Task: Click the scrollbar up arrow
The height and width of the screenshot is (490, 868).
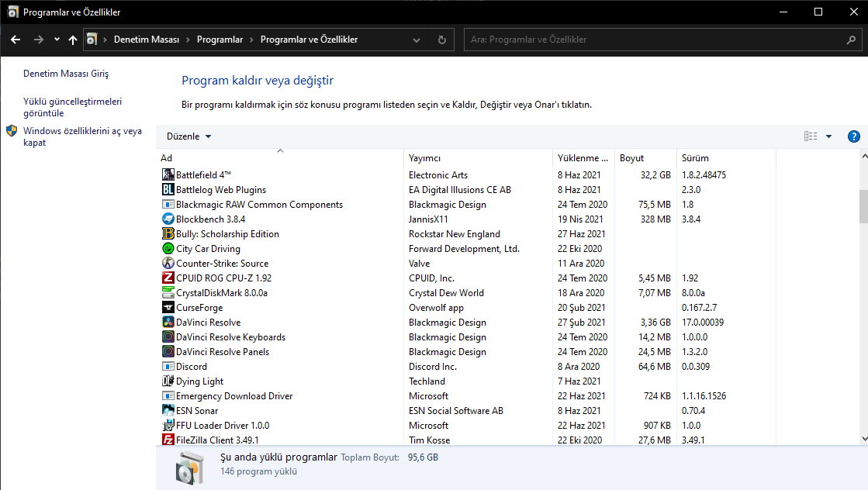Action: (863, 157)
